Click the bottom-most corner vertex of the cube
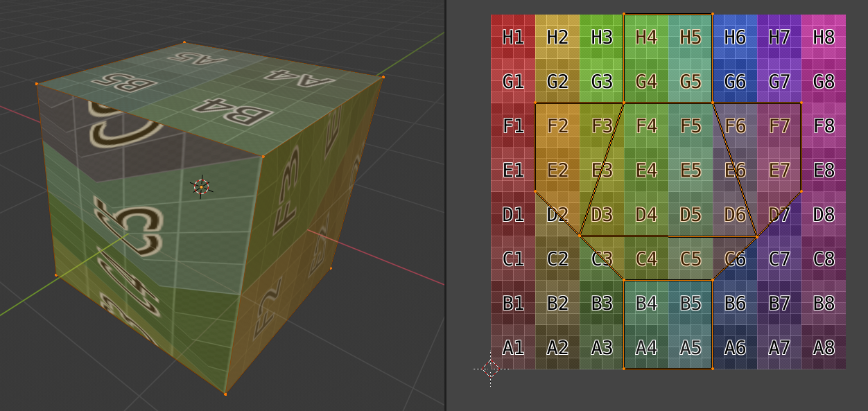The image size is (868, 411). coord(225,394)
